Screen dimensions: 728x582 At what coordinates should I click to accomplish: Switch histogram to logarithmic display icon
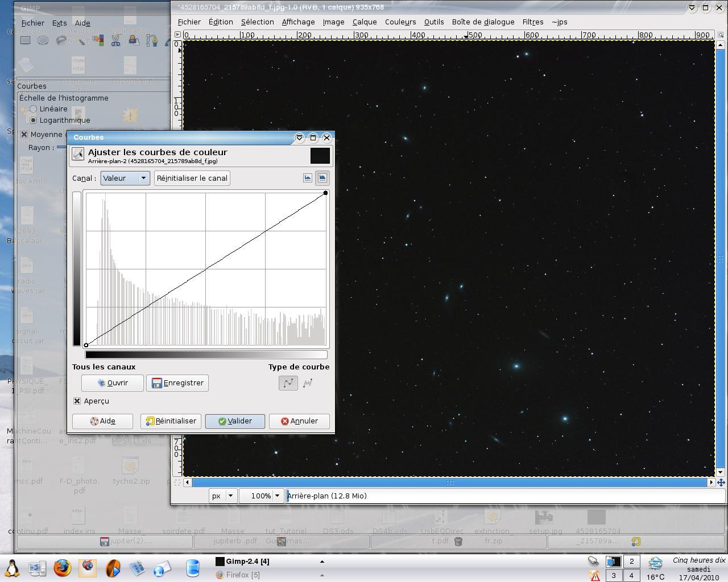click(x=322, y=178)
